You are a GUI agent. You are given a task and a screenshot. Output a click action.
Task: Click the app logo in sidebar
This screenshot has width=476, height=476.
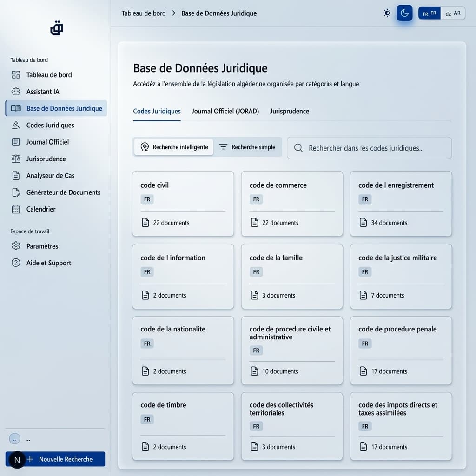tap(56, 28)
